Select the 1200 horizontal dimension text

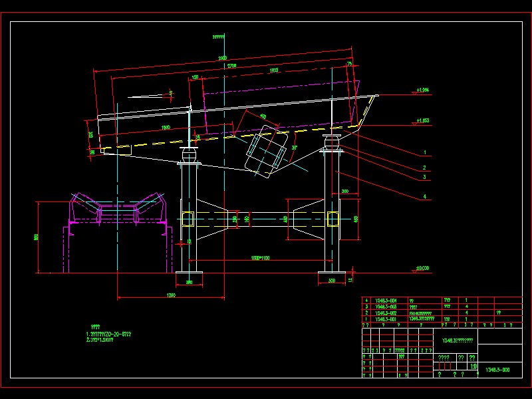pyautogui.click(x=171, y=295)
